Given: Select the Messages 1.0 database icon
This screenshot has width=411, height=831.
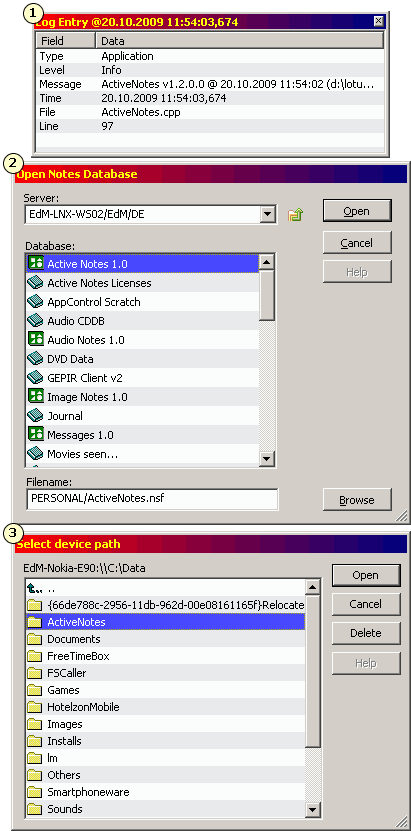Looking at the screenshot, I should [35, 435].
